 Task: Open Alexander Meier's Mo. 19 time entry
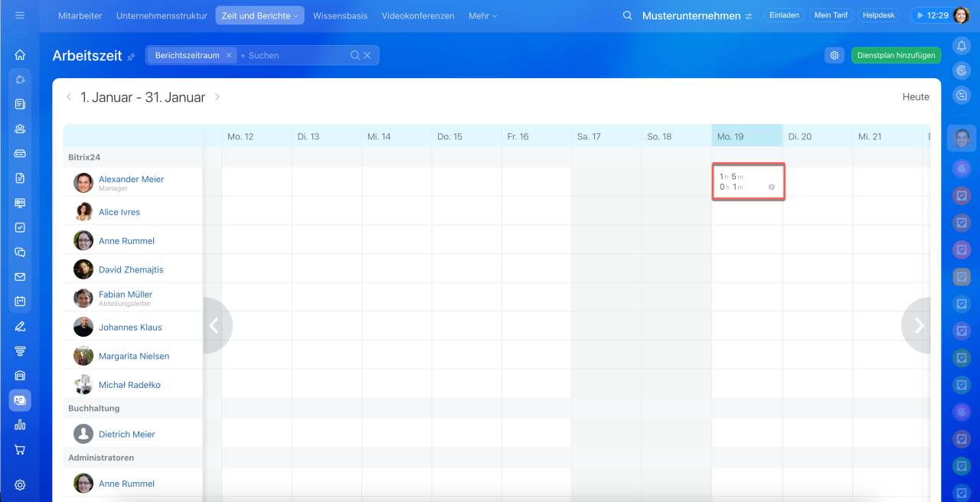pyautogui.click(x=747, y=182)
